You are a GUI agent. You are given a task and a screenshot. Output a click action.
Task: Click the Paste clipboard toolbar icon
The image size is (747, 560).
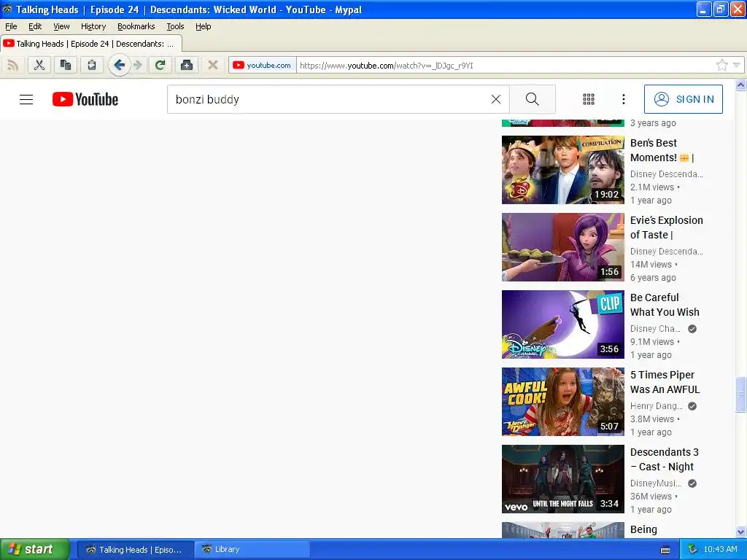(91, 65)
